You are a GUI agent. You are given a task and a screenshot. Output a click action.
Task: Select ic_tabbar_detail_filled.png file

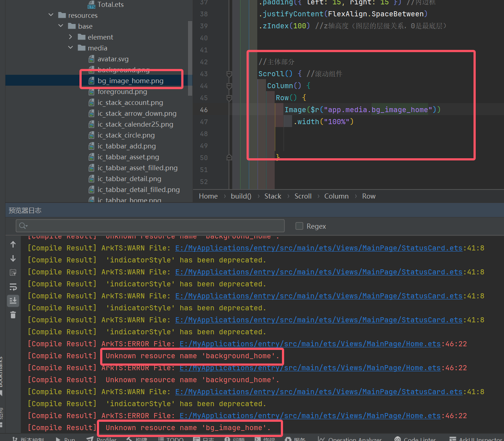point(139,189)
